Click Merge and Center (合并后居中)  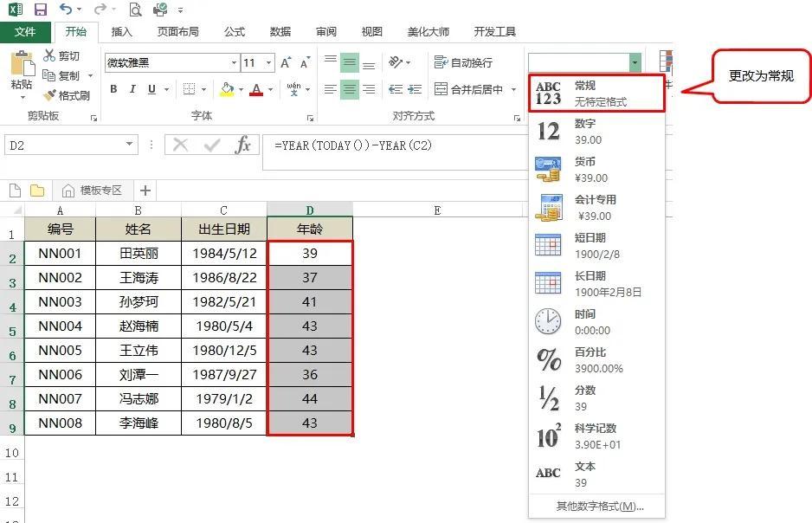point(468,89)
